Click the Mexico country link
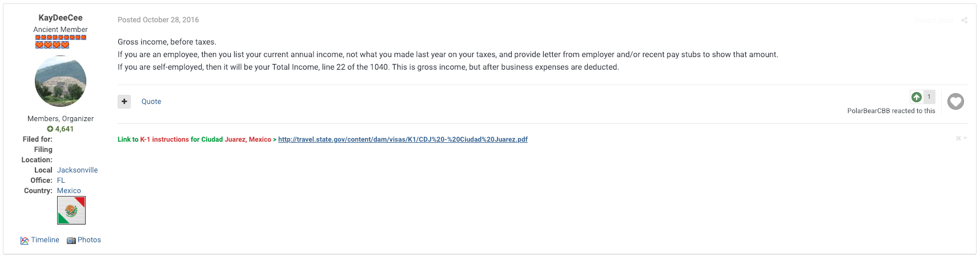 point(69,191)
